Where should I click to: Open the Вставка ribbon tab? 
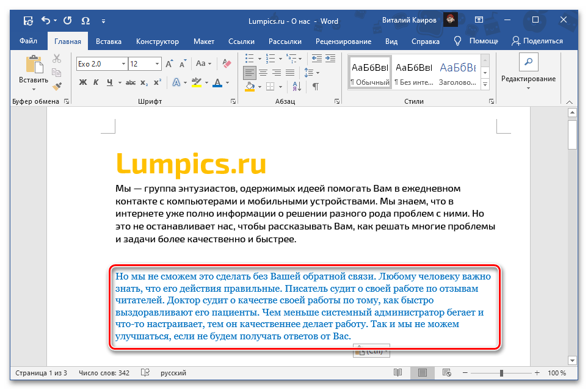[108, 42]
